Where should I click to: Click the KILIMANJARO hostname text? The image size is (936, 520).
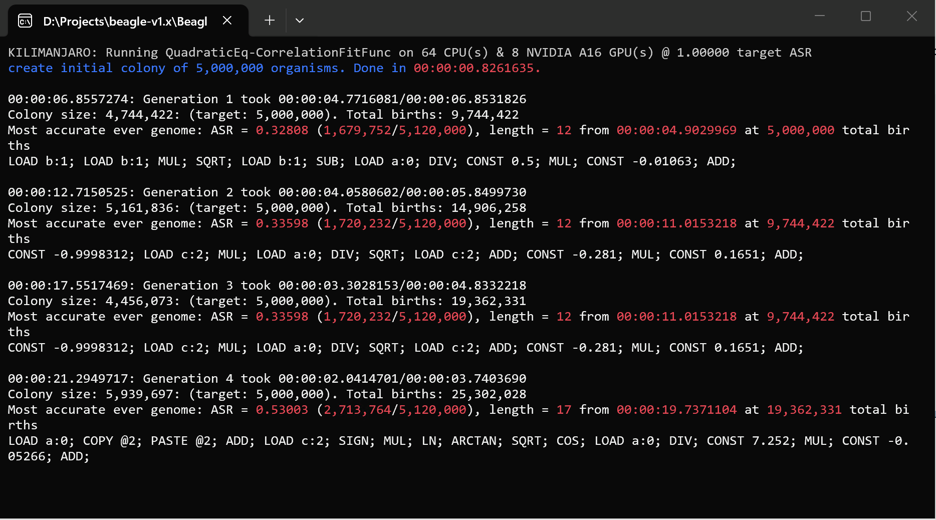(x=50, y=53)
